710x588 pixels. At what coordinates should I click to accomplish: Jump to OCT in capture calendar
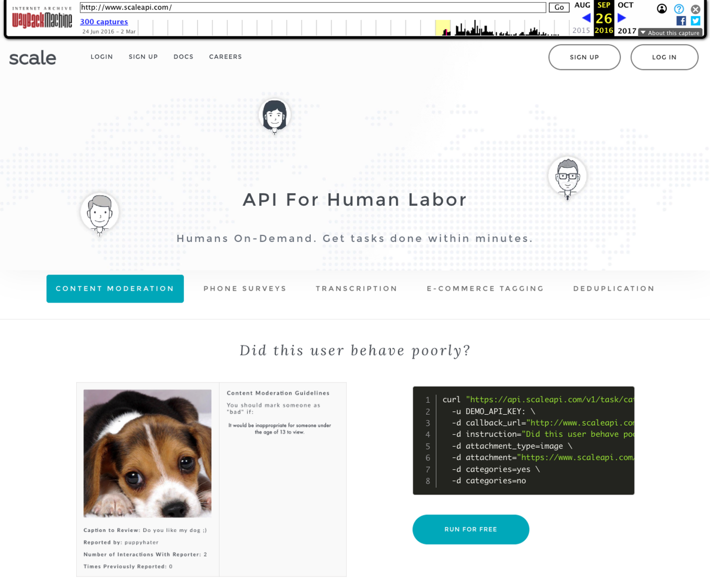(625, 5)
